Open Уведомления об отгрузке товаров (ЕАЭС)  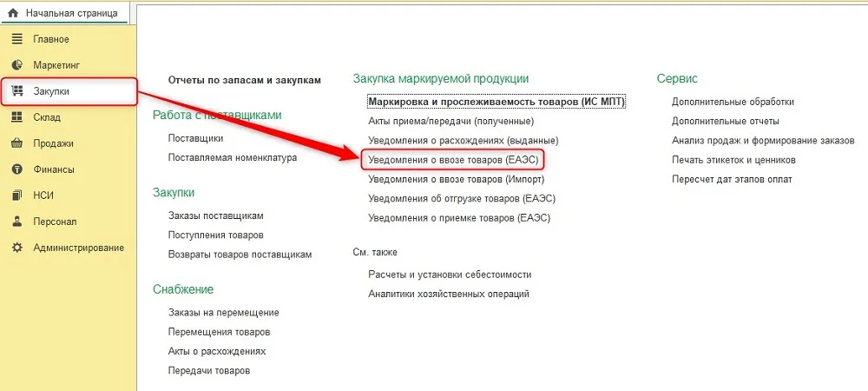point(462,199)
